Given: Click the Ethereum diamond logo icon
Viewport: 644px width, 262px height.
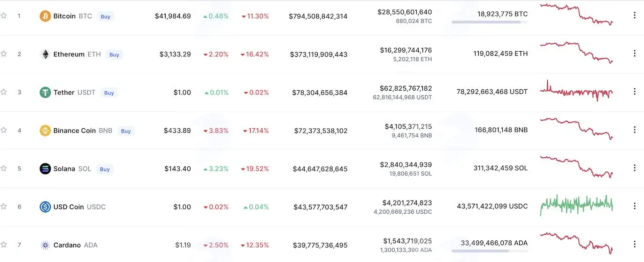Looking at the screenshot, I should click(45, 54).
